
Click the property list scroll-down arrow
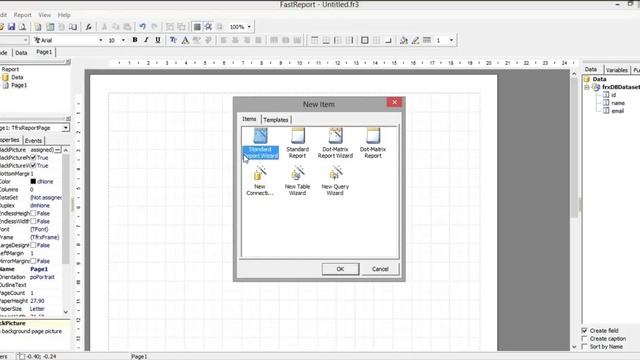66,312
